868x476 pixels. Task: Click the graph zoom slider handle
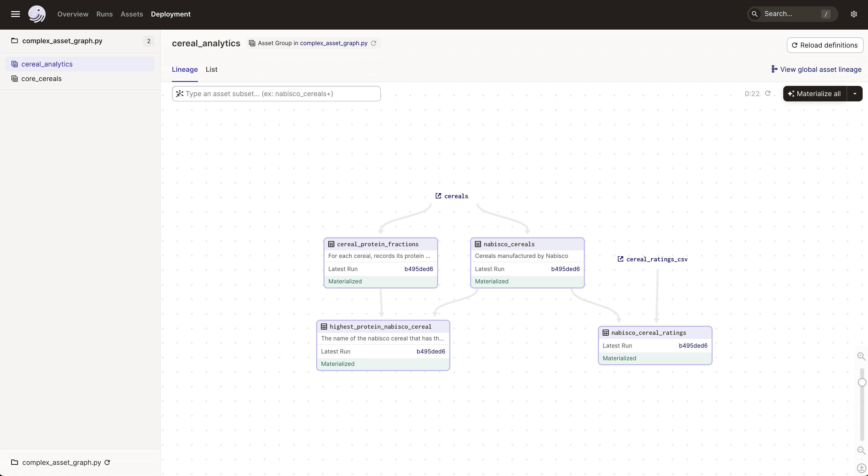pos(862,382)
